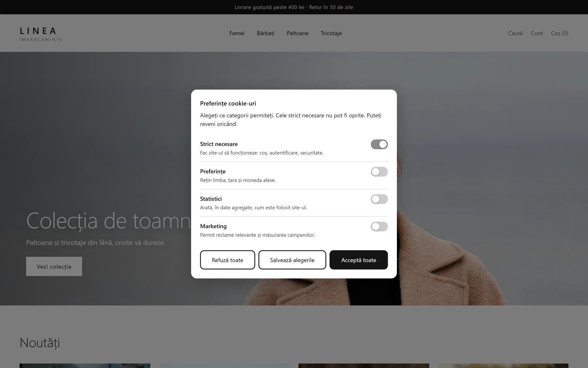Click the Colecția de toamnă hero heading
This screenshot has width=588, height=368.
pyautogui.click(x=108, y=221)
